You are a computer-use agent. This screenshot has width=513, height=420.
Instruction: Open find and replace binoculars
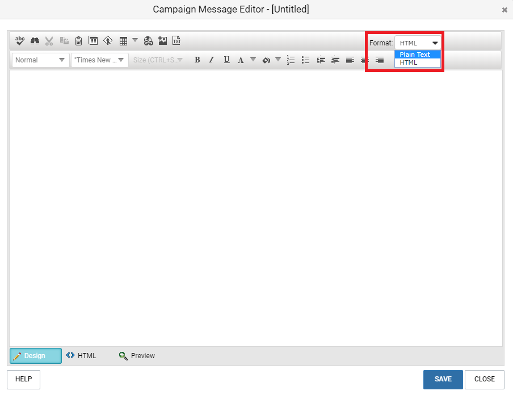(x=35, y=41)
